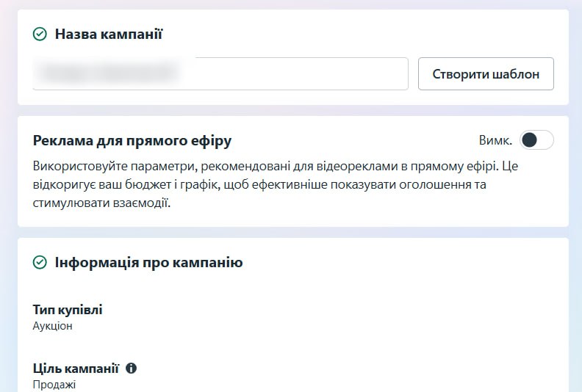Click the description line starting "відкоригує ваш бюджет"
The image size is (582, 392).
259,184
